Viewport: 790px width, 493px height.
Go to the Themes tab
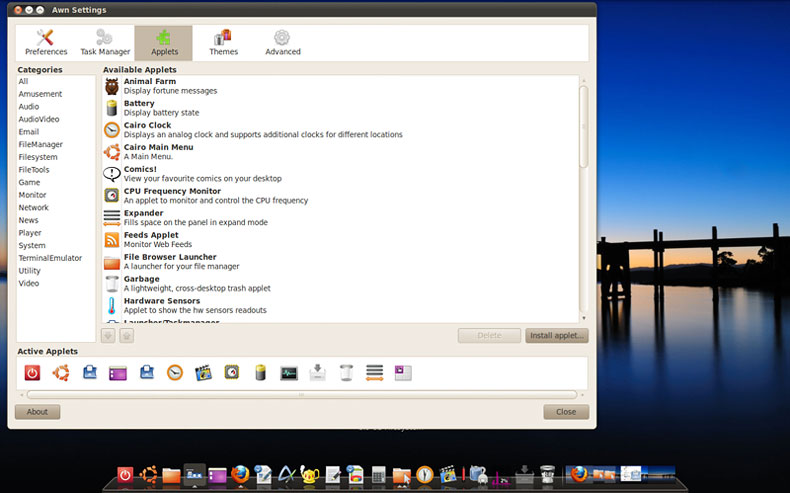click(x=223, y=43)
